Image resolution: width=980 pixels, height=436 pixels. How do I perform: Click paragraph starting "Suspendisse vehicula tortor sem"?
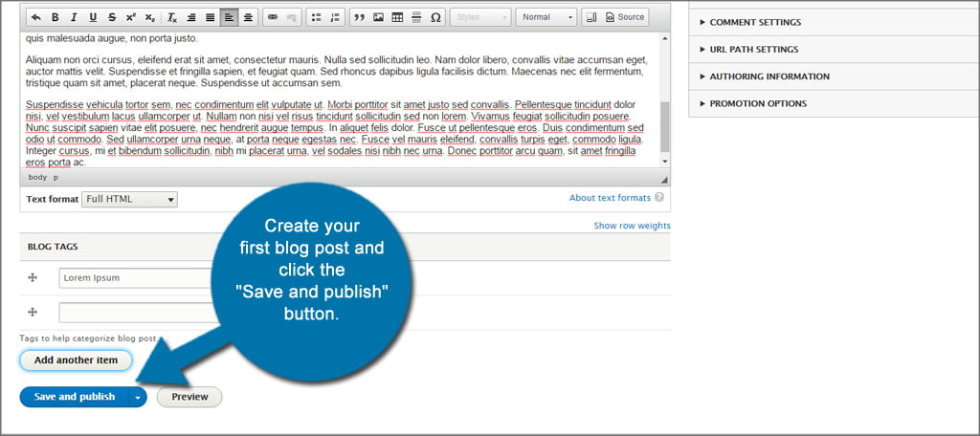point(335,133)
